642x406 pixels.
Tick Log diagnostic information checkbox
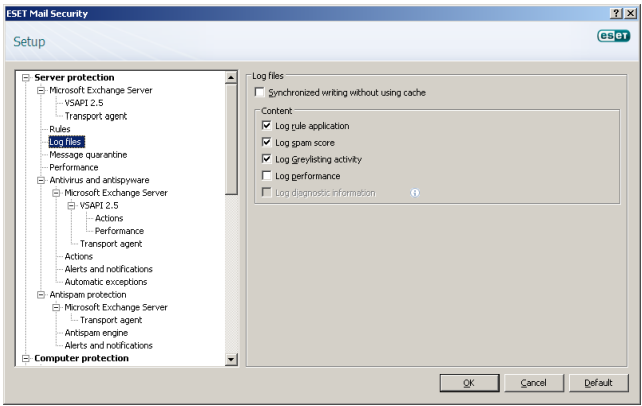click(x=267, y=192)
